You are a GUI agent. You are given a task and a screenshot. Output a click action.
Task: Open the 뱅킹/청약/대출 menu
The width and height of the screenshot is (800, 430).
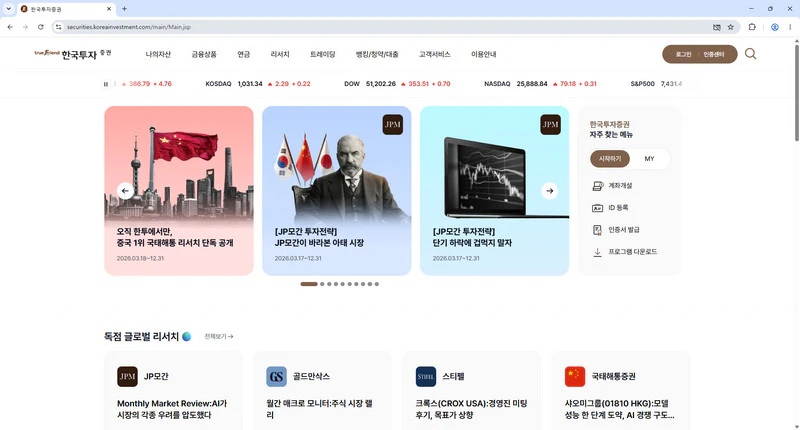(x=377, y=54)
